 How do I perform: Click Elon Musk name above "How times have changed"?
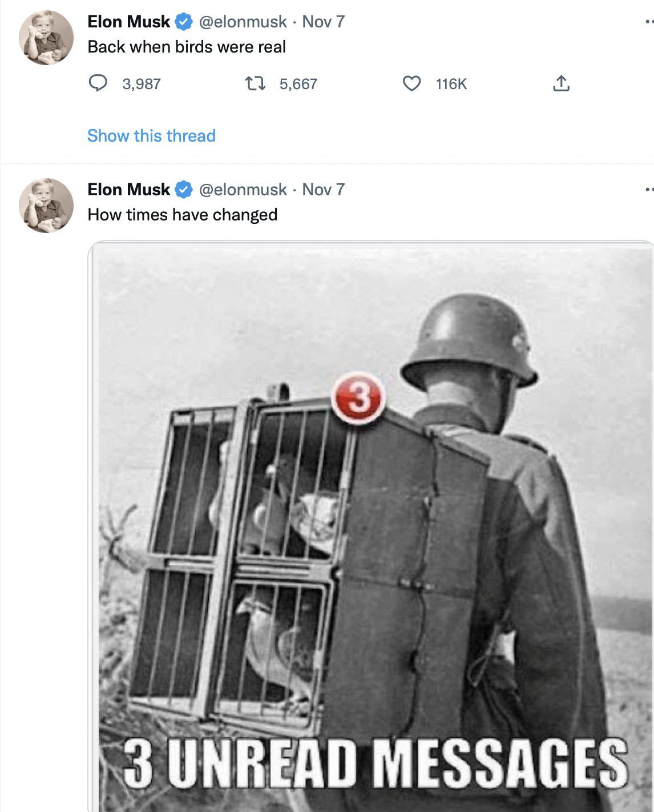(128, 190)
